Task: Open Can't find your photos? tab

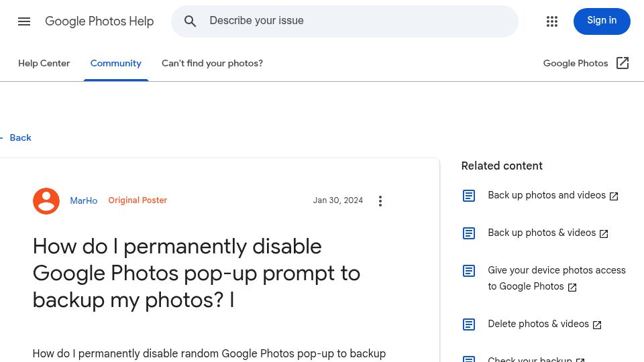Action: point(213,63)
